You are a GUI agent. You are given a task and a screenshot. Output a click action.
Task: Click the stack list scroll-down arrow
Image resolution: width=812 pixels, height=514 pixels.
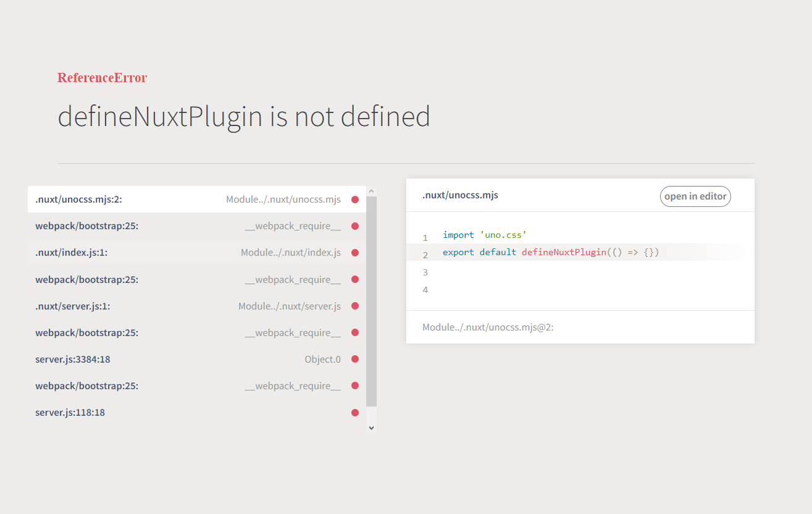click(x=371, y=428)
